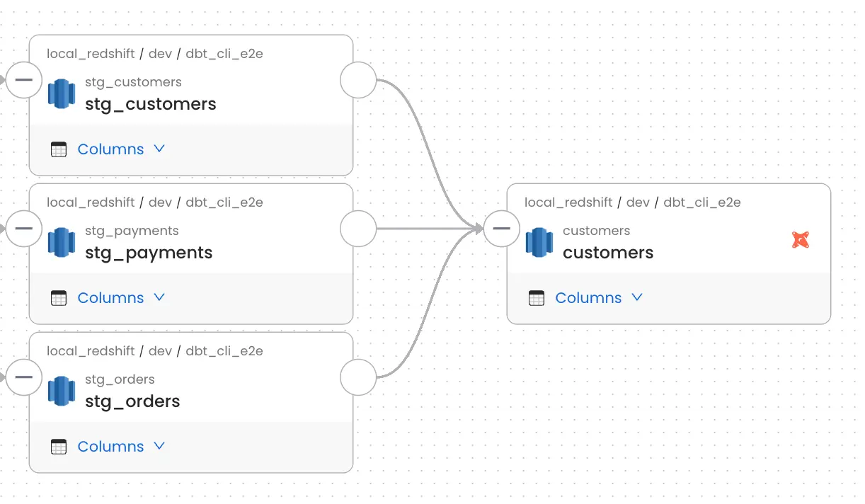Expand Columns chevron on customers node
The image size is (865, 504).
637,297
